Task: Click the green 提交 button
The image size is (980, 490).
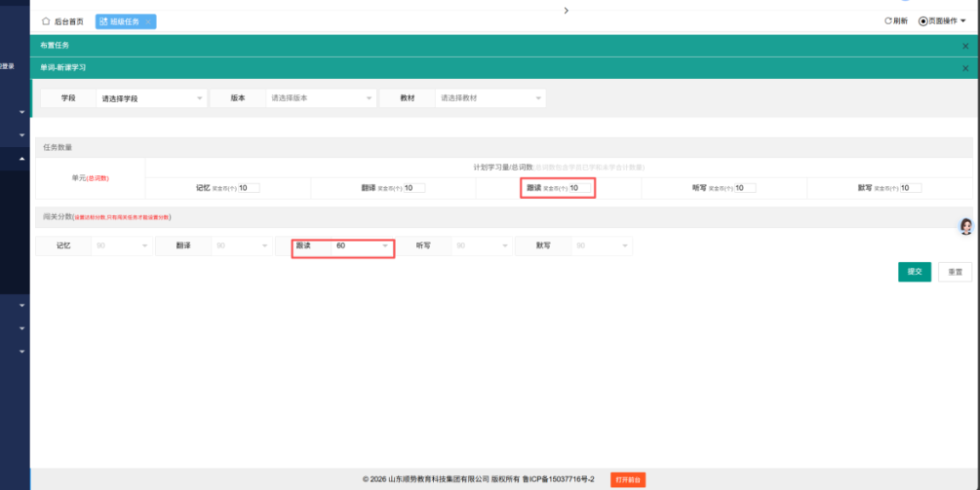Action: (914, 272)
